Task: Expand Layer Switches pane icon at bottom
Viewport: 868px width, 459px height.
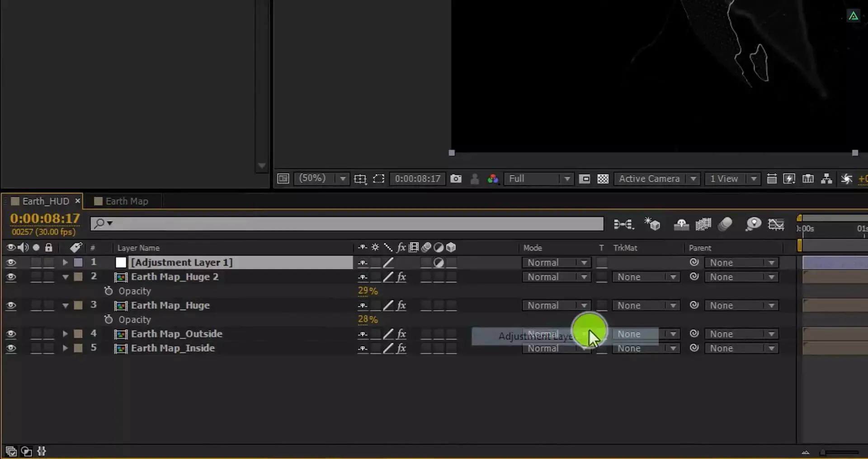Action: point(11,451)
